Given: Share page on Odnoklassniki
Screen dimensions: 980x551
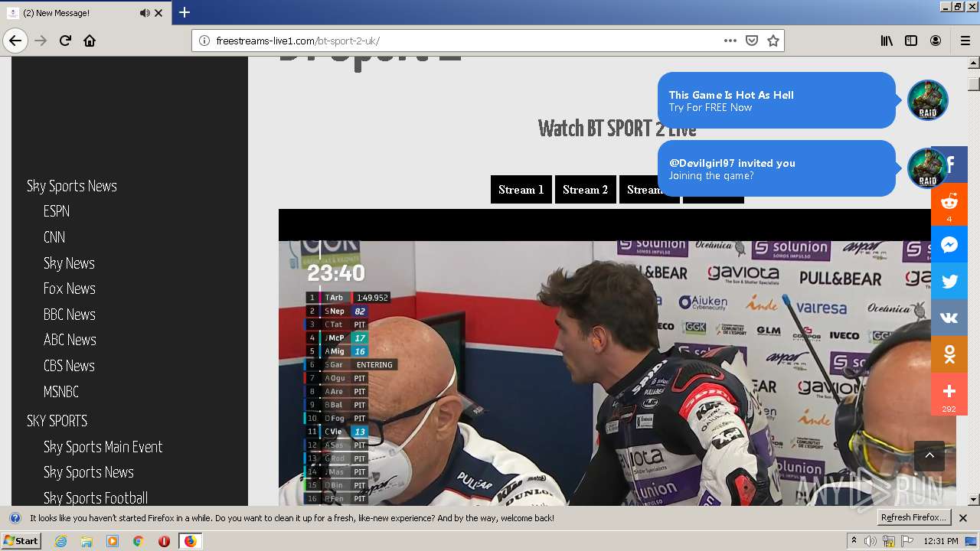Looking at the screenshot, I should tap(949, 354).
